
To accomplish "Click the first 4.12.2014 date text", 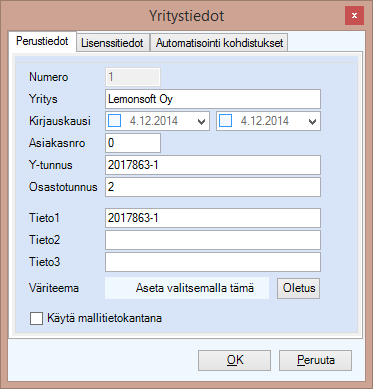I will [154, 121].
